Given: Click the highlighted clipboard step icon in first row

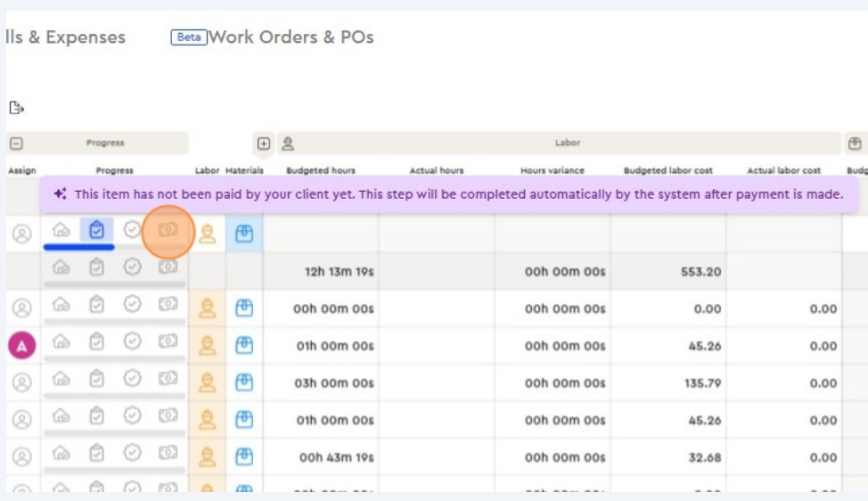Looking at the screenshot, I should (x=96, y=230).
